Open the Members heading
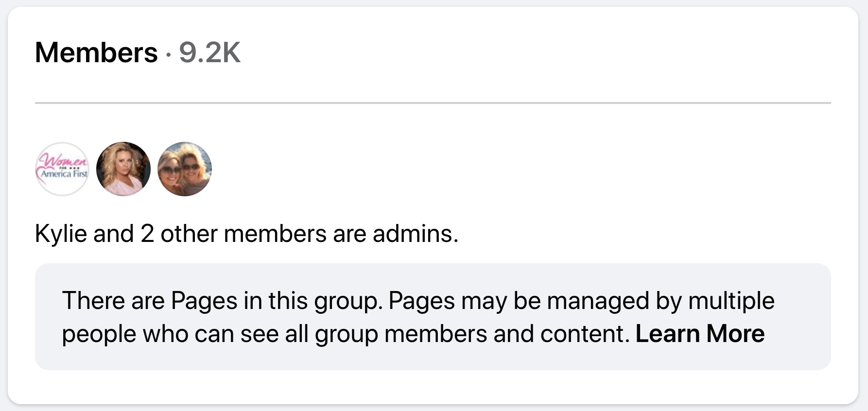Screen dimensions: 868x411 [96, 52]
